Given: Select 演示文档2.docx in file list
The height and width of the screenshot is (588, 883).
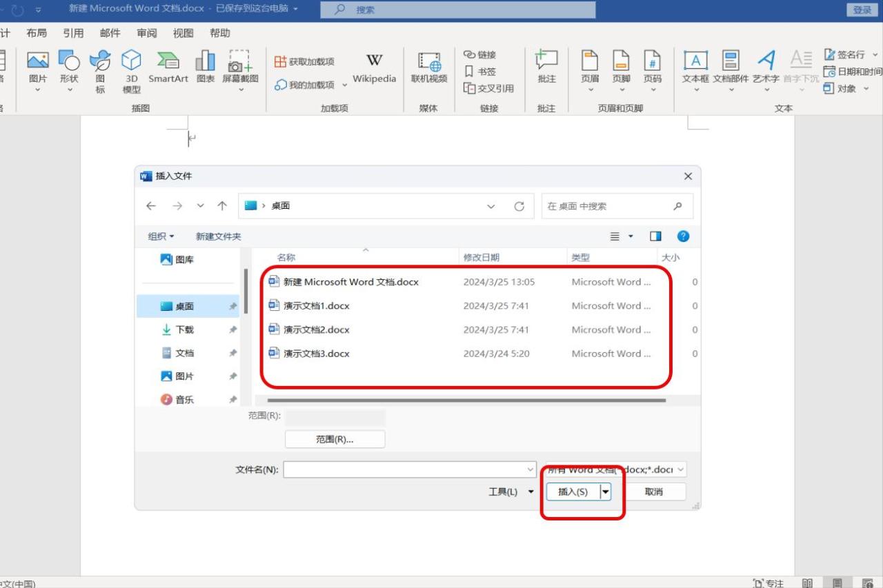Looking at the screenshot, I should (x=317, y=330).
